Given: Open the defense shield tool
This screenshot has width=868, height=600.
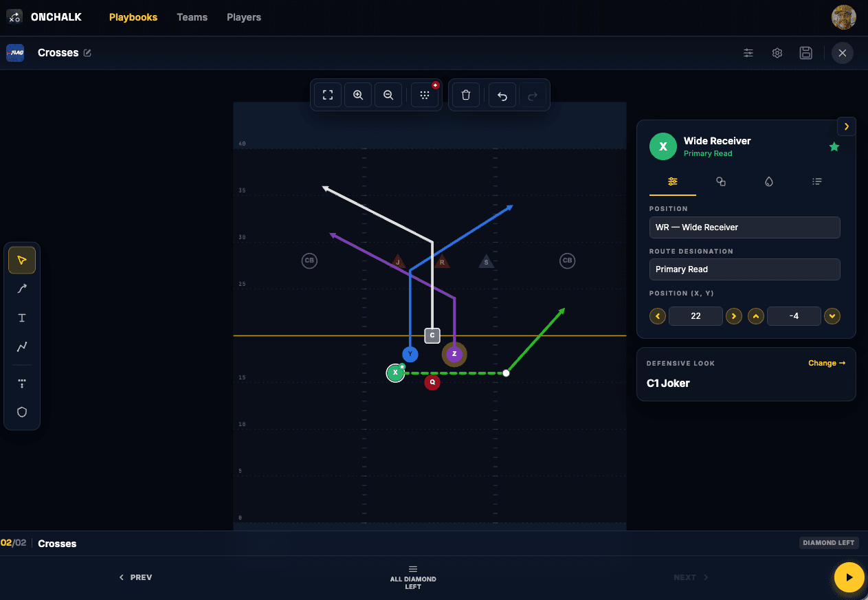Looking at the screenshot, I should pyautogui.click(x=22, y=412).
